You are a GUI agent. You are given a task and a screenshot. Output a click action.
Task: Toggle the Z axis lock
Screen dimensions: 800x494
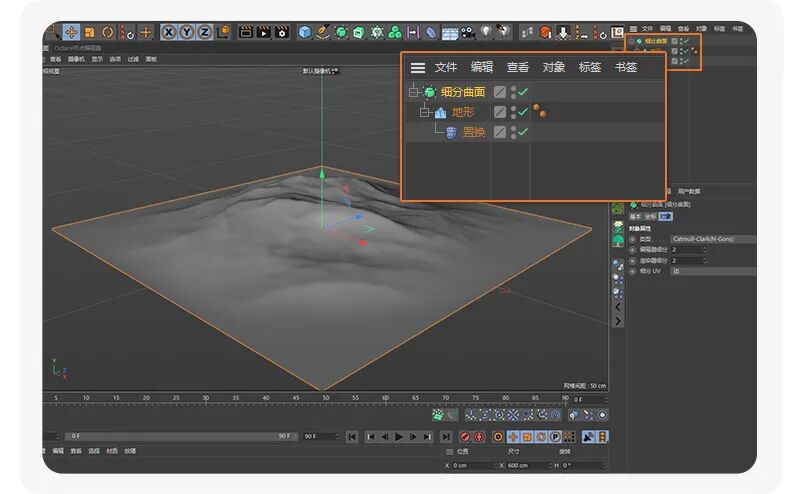(205, 32)
